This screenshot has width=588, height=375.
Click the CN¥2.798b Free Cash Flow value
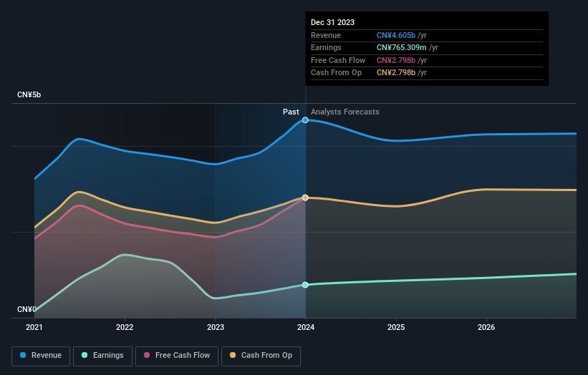396,60
